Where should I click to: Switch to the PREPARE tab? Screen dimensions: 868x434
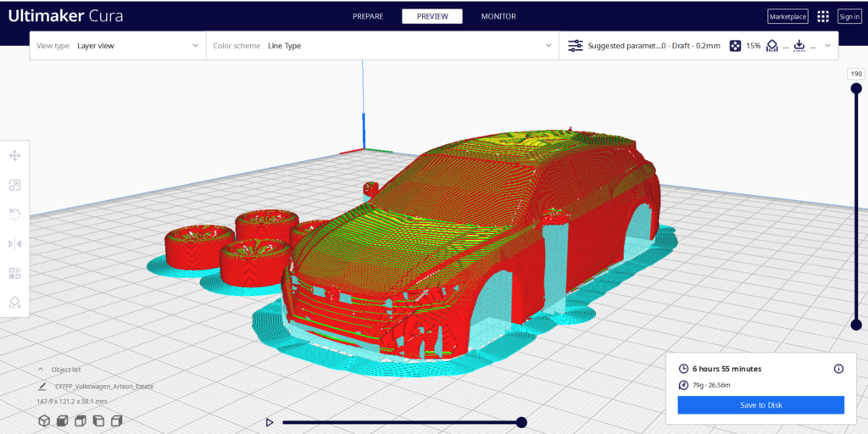tap(368, 16)
